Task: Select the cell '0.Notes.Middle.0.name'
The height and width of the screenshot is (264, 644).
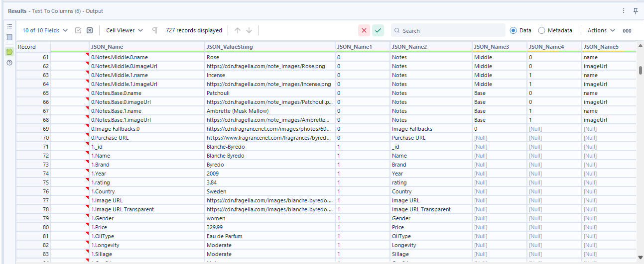Action: 147,57
